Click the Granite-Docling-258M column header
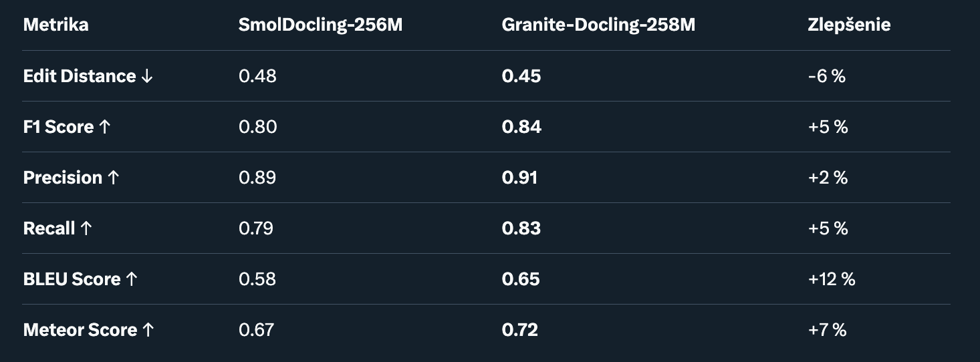980x362 pixels. (598, 25)
